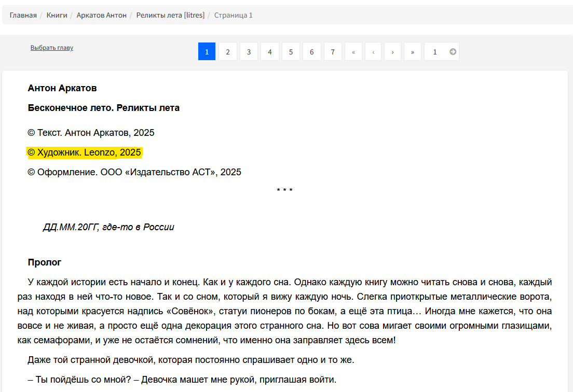573x392 pixels.
Task: Open page 6 in the pagination
Action: pos(312,52)
